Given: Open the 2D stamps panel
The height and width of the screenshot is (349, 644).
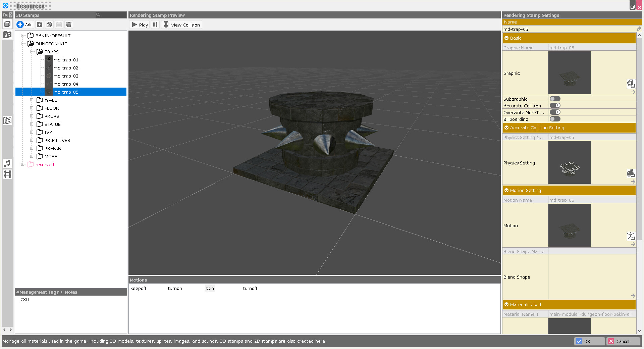Looking at the screenshot, I should [x=7, y=120].
